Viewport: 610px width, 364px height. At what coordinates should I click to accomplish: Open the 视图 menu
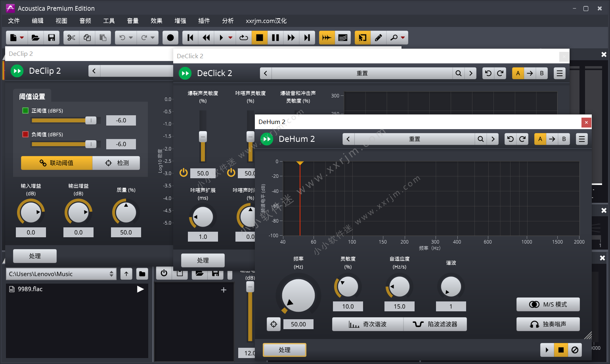click(61, 21)
